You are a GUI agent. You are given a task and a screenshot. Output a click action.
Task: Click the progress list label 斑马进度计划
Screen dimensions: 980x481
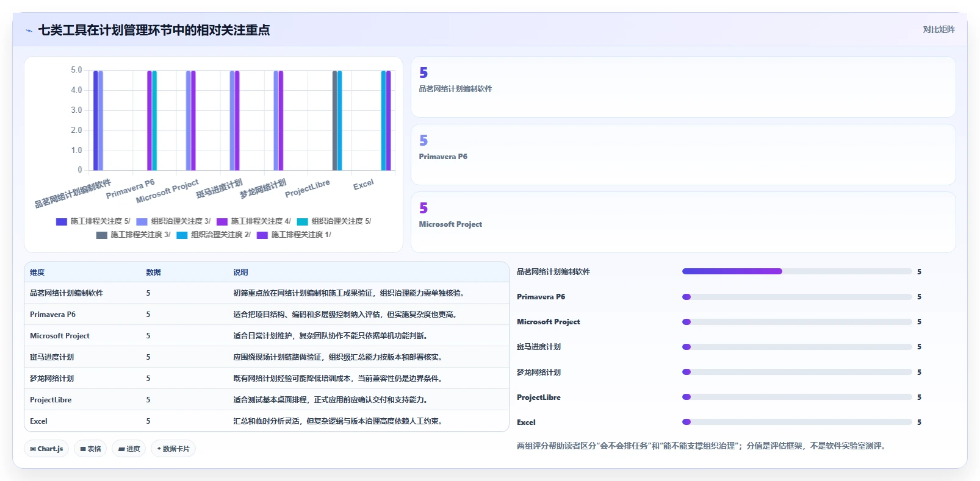tap(539, 347)
